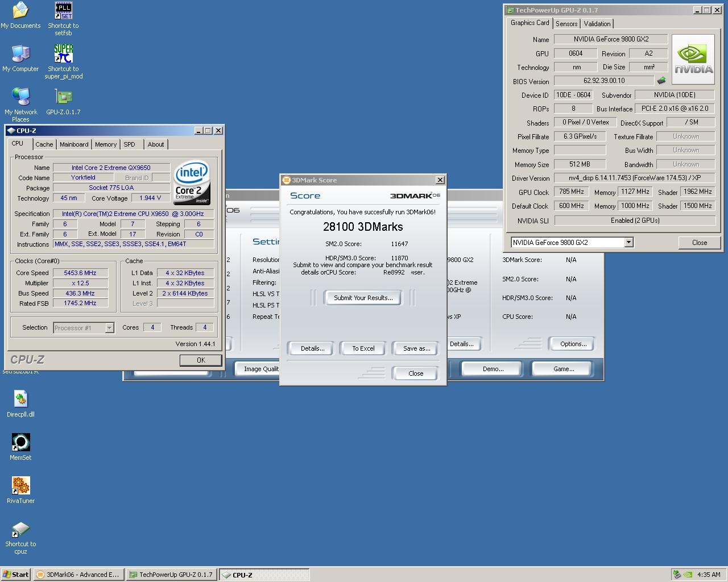
Task: Switch to TechPowerUp GPU-Z taskbar button
Action: coord(171,575)
